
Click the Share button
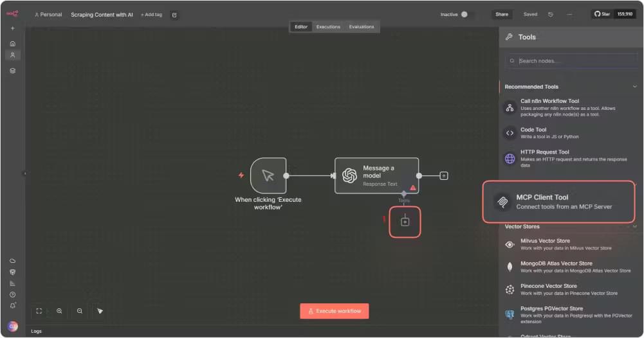pos(502,14)
